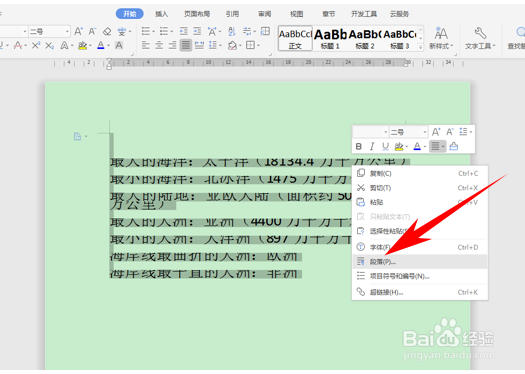Decrease paragraph indent in the ribbon
Viewport: 525px width, 374px height.
pyautogui.click(x=183, y=31)
